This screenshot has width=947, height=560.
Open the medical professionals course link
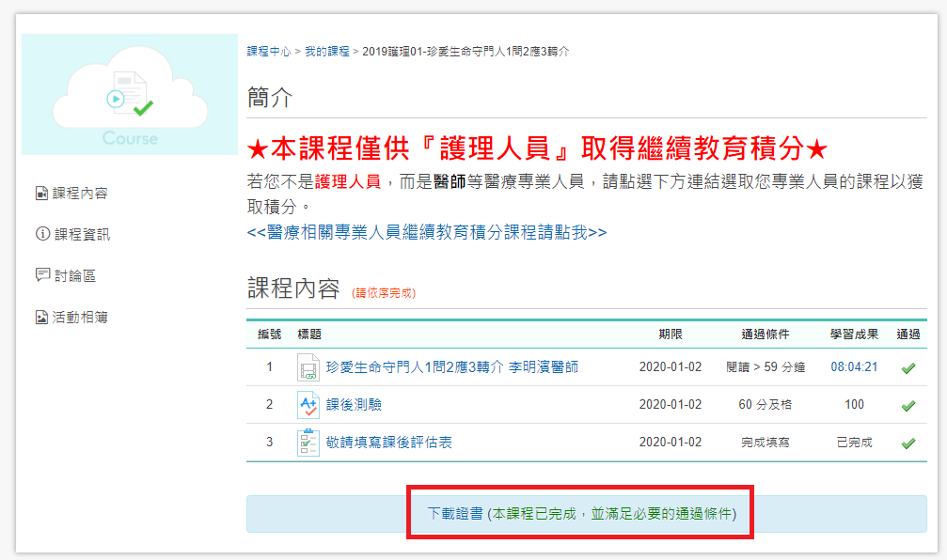426,232
